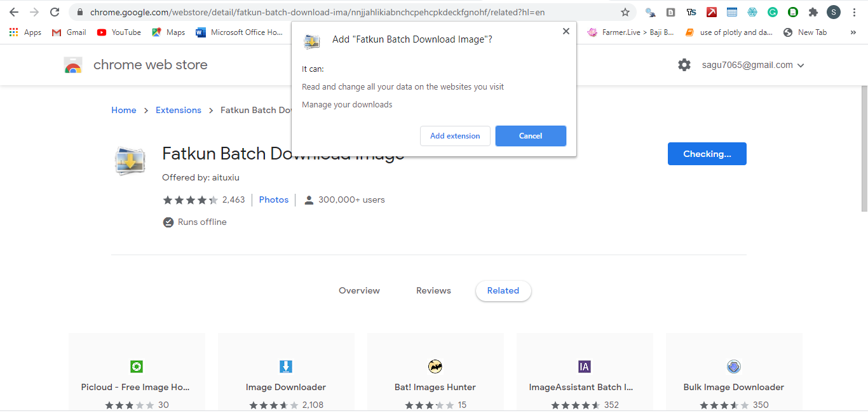868x413 pixels.
Task: Confirm with the Add extension button
Action: (455, 136)
